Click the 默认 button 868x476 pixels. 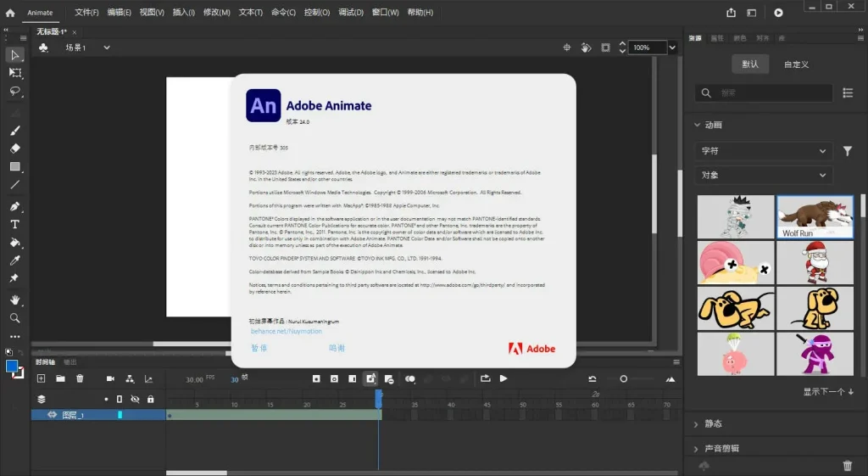[750, 64]
